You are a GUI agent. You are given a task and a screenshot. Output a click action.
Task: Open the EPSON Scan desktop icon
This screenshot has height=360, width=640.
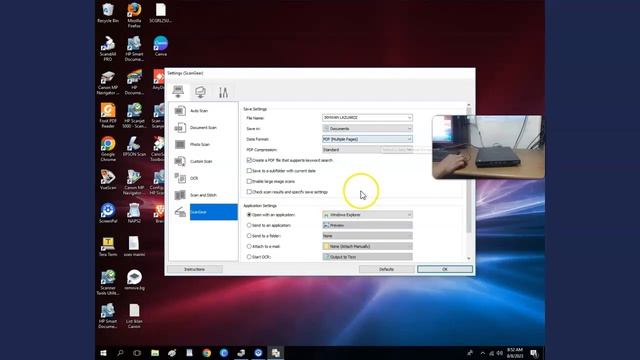click(x=134, y=147)
